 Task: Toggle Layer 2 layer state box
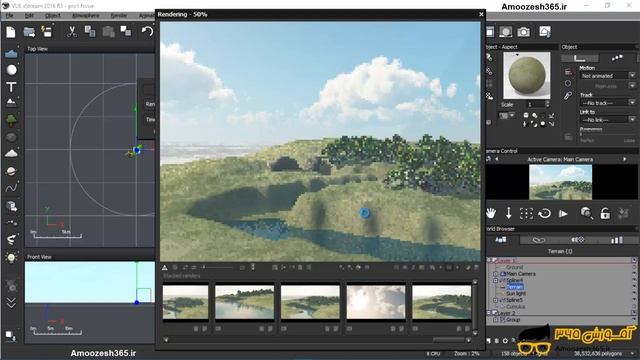(634, 313)
